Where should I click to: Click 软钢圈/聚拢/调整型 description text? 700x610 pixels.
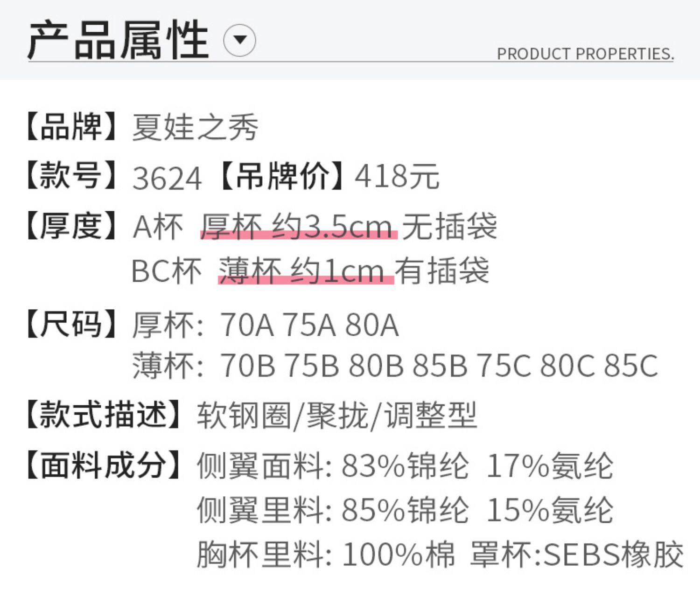(x=336, y=415)
